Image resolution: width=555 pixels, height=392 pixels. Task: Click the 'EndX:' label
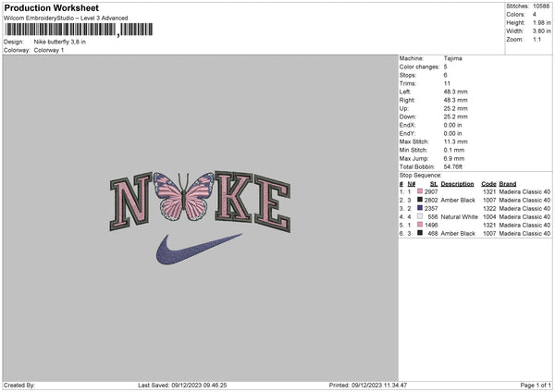coord(407,125)
